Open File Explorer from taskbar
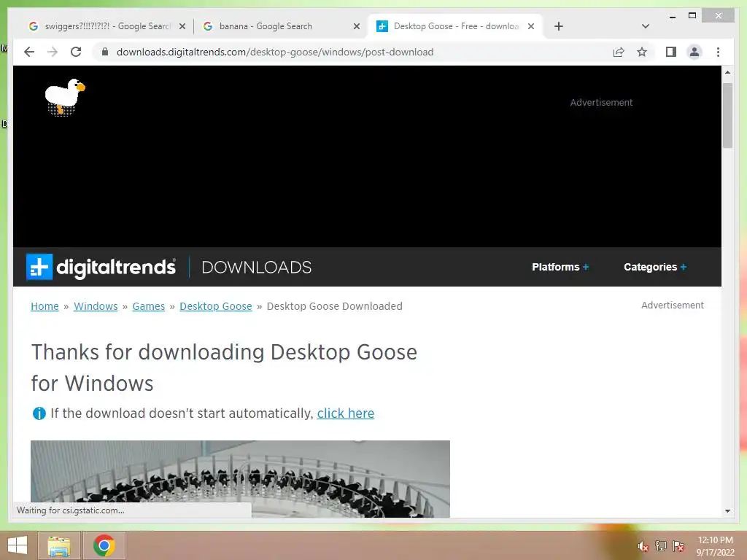The width and height of the screenshot is (747, 560). tap(58, 545)
